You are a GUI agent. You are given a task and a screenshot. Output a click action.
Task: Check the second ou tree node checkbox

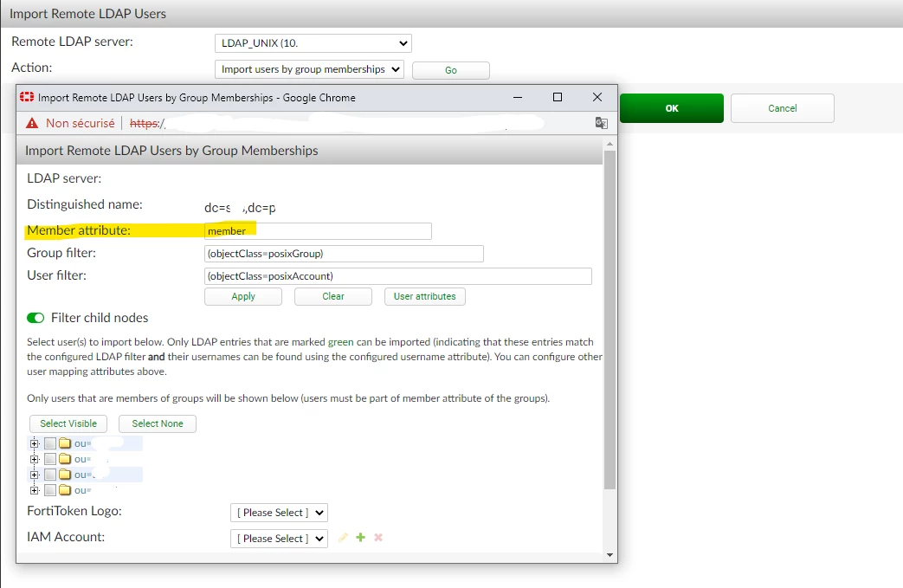click(50, 459)
